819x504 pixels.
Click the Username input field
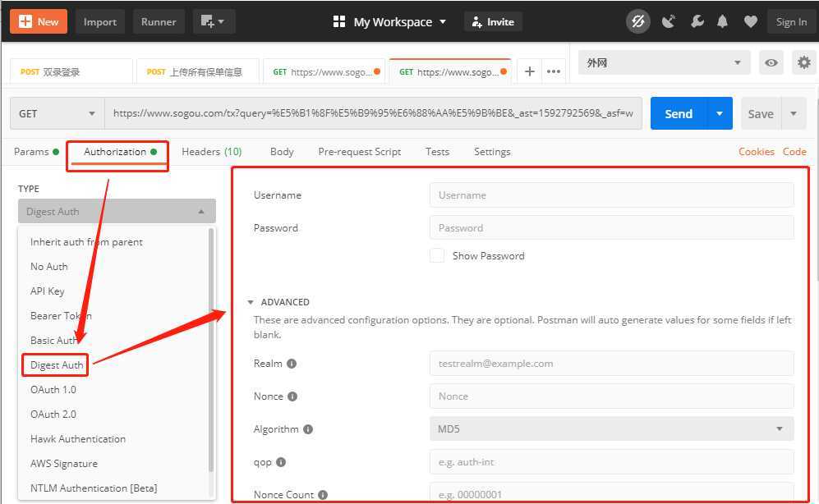612,195
